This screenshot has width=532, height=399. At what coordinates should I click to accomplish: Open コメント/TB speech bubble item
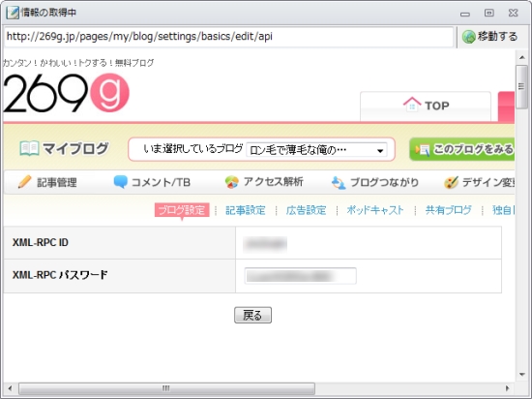point(152,182)
